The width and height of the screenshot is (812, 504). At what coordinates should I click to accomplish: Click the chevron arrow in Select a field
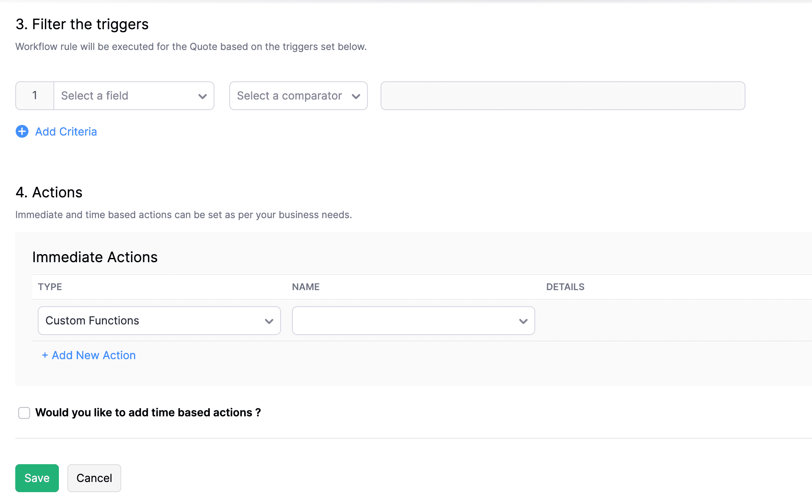[203, 96]
